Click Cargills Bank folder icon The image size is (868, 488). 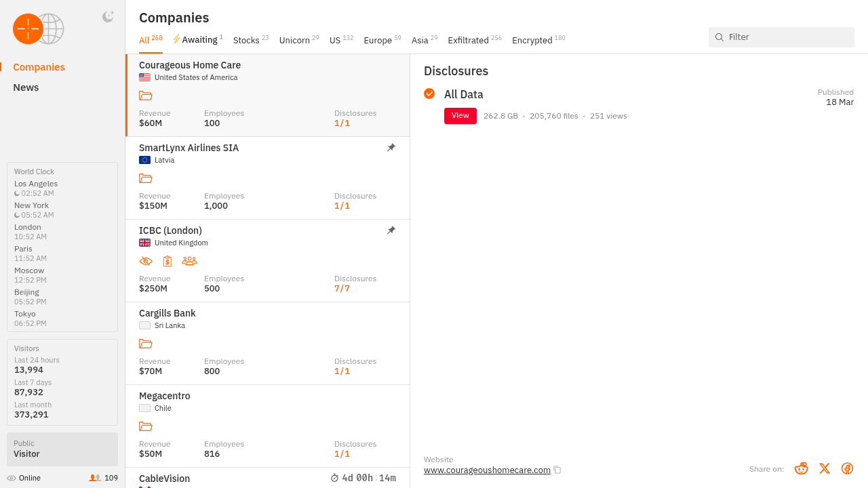click(145, 344)
